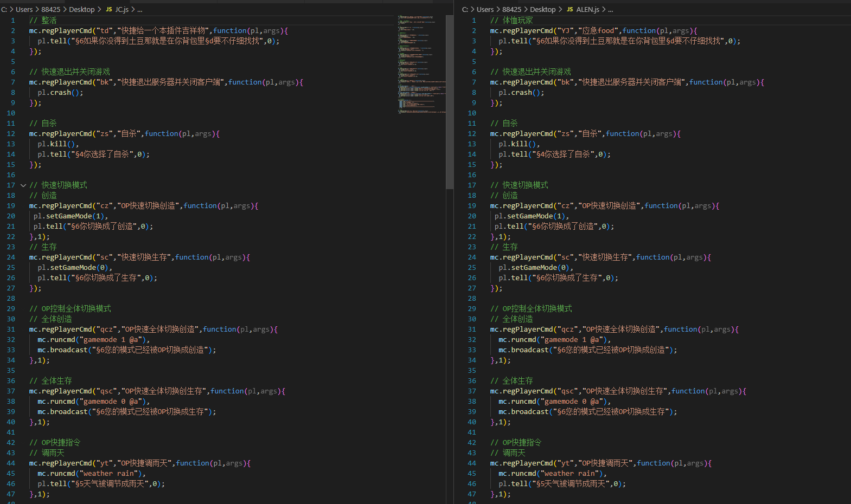Select line number 40 in the JC.js gutter
Screen dimensions: 851x504
[11, 422]
